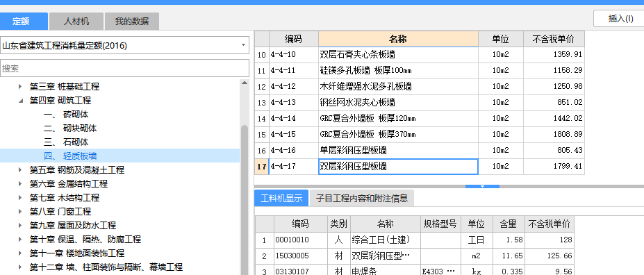Switch to 工料机显示 tab
The image size is (644, 275).
click(x=281, y=198)
